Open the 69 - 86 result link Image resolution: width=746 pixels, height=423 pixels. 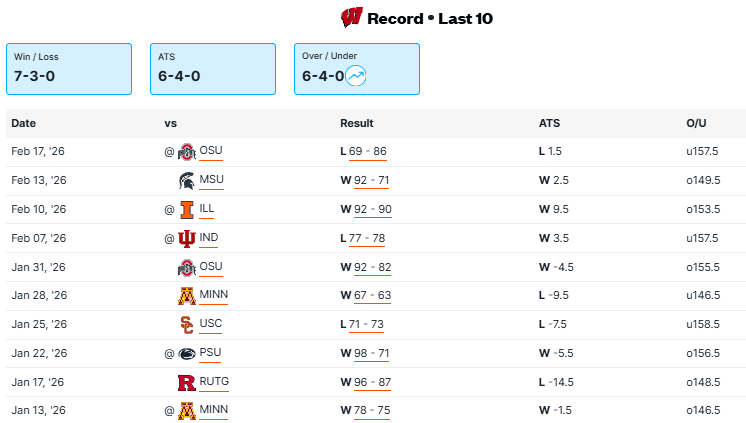coord(368,151)
